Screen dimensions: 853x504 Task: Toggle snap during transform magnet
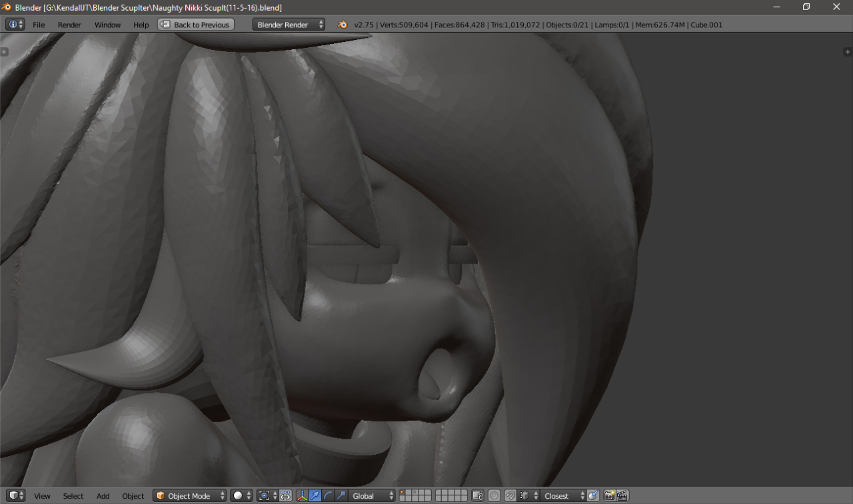tap(510, 495)
